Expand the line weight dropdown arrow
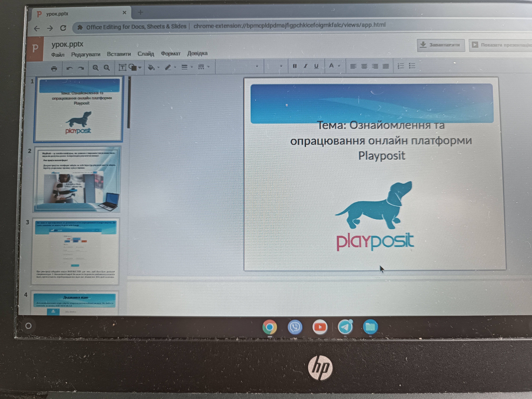The height and width of the screenshot is (399, 532). point(192,67)
